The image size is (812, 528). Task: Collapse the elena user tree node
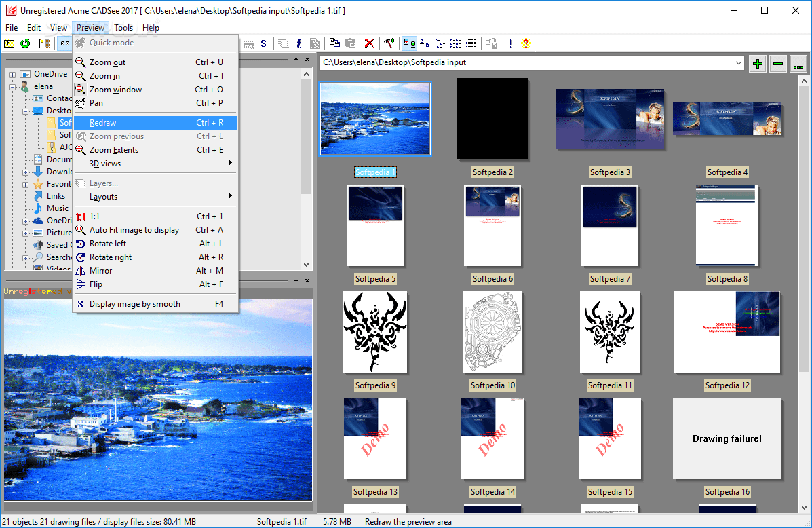click(x=12, y=87)
